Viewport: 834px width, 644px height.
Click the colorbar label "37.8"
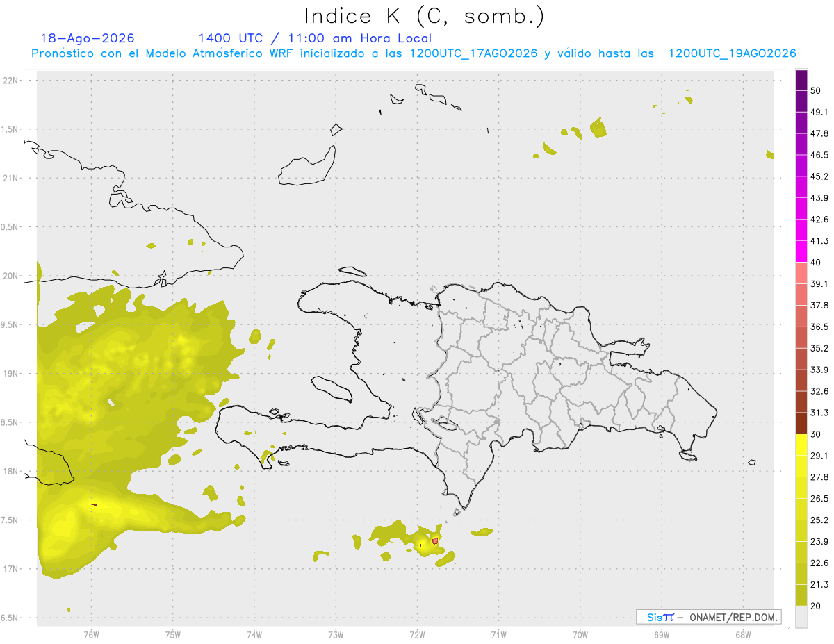click(x=819, y=306)
